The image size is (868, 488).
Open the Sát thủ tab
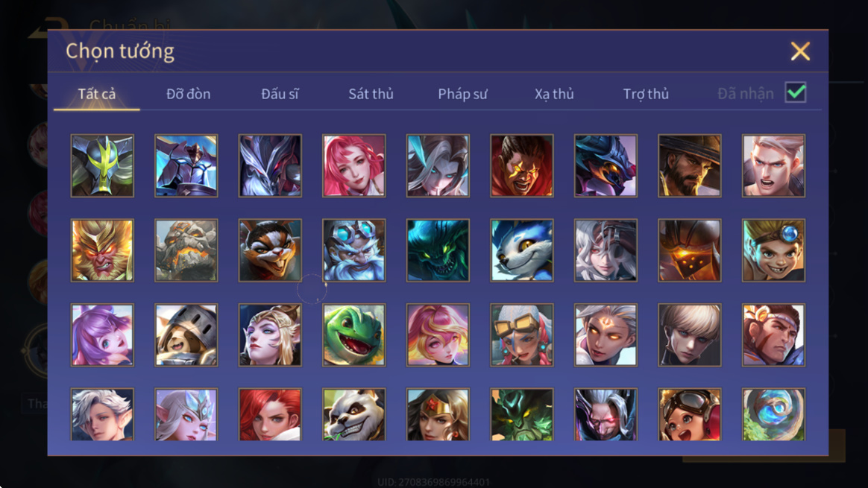pyautogui.click(x=371, y=94)
